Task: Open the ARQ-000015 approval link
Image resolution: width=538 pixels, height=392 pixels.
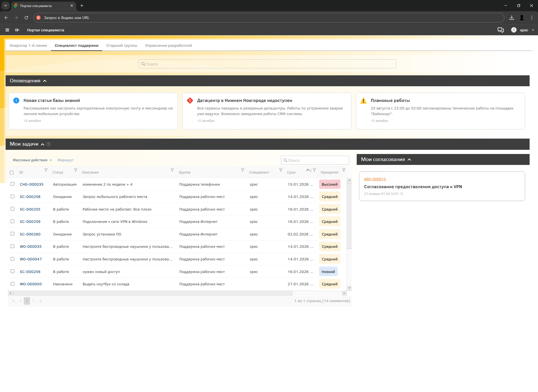Action: click(375, 179)
